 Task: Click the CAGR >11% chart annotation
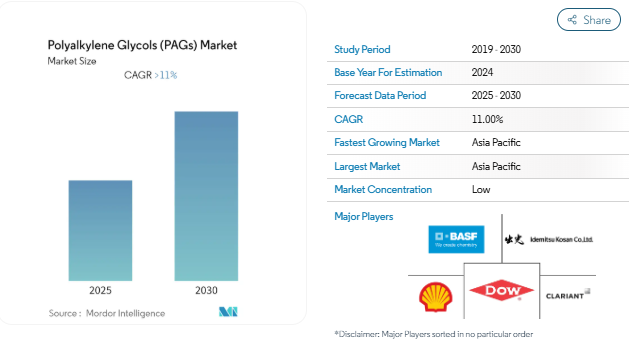pos(151,75)
